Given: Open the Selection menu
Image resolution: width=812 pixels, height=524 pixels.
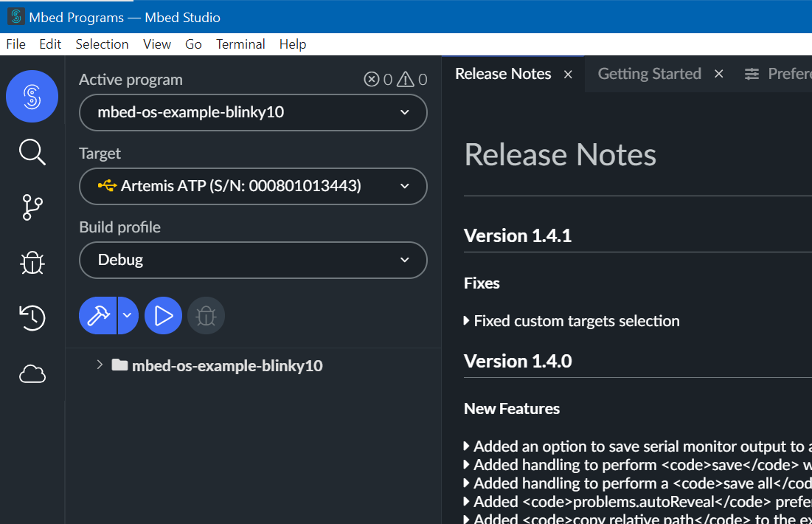Looking at the screenshot, I should [102, 44].
